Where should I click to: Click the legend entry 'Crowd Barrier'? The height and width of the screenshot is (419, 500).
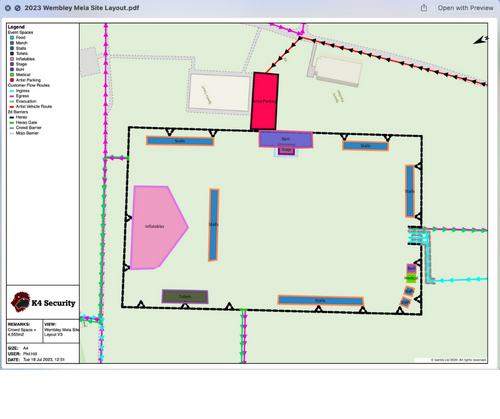pos(26,128)
